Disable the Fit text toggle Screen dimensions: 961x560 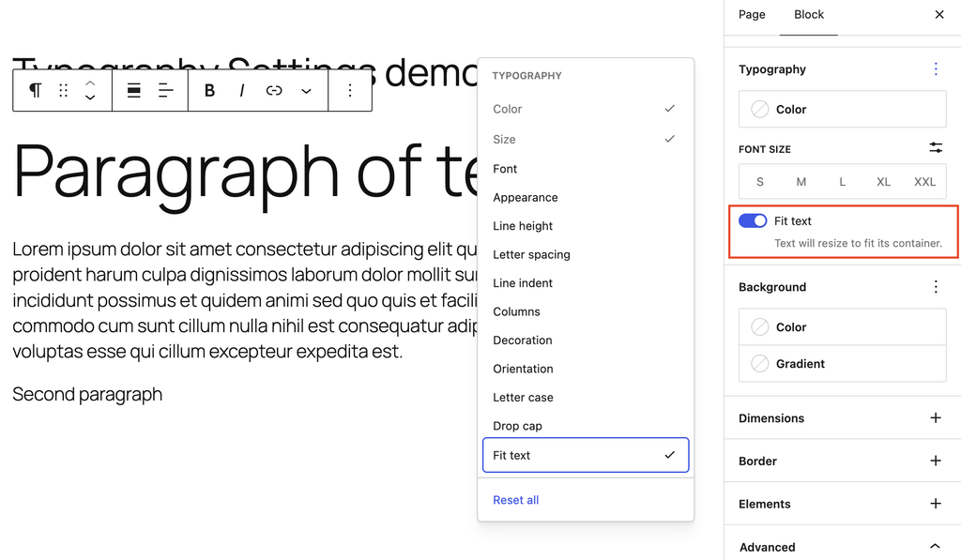click(x=753, y=220)
